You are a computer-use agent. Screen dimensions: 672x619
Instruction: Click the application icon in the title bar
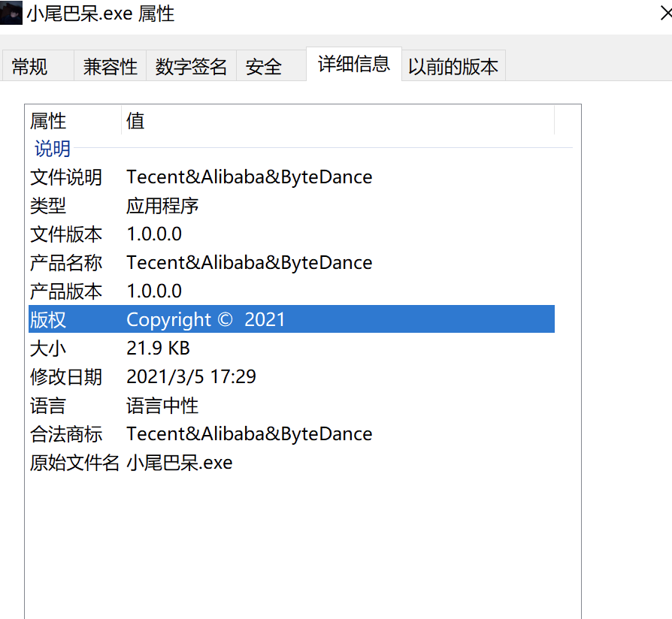point(11,13)
